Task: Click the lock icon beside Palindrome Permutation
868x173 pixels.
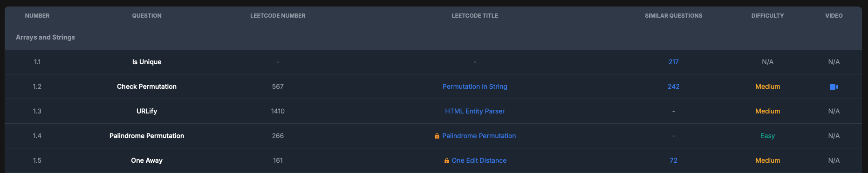Action: click(x=437, y=136)
